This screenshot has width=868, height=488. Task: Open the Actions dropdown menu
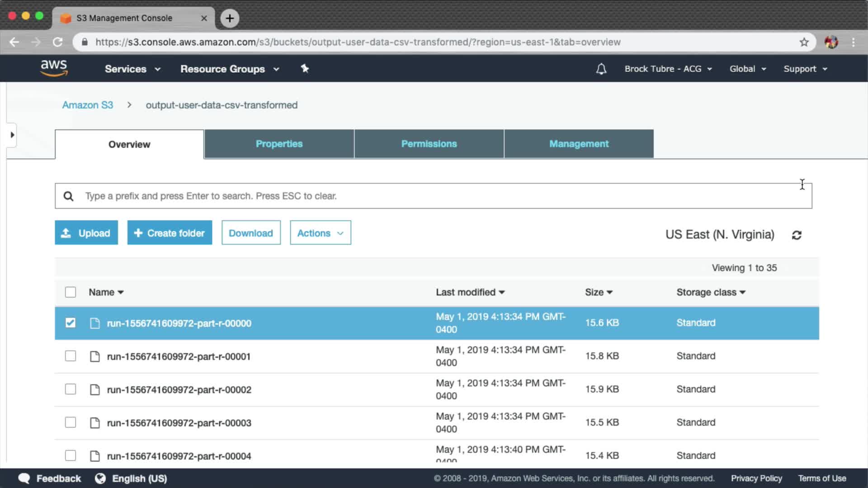[x=320, y=233]
